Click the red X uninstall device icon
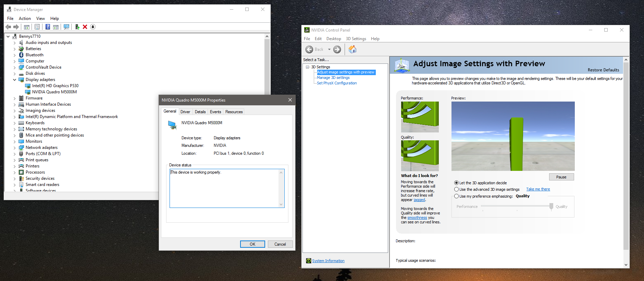644x281 pixels. (x=85, y=27)
